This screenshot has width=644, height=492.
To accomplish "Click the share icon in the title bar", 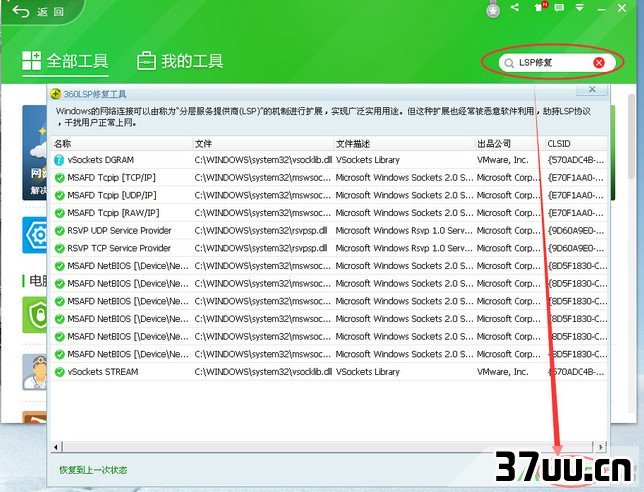I will coord(515,7).
